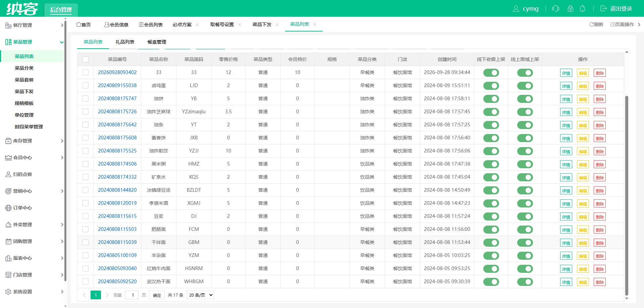Viewport: 644px width, 308px height.
Task: Click 删除 button for 肥肠面 row
Action: (600, 230)
